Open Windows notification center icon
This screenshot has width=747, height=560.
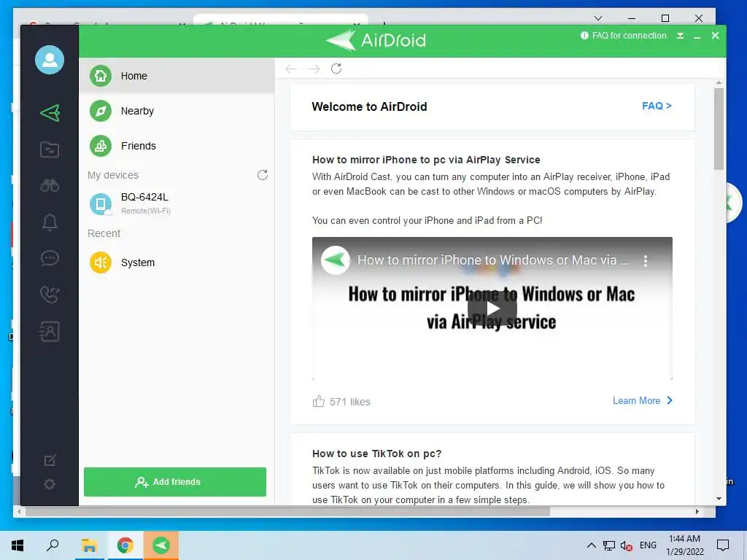(x=723, y=545)
